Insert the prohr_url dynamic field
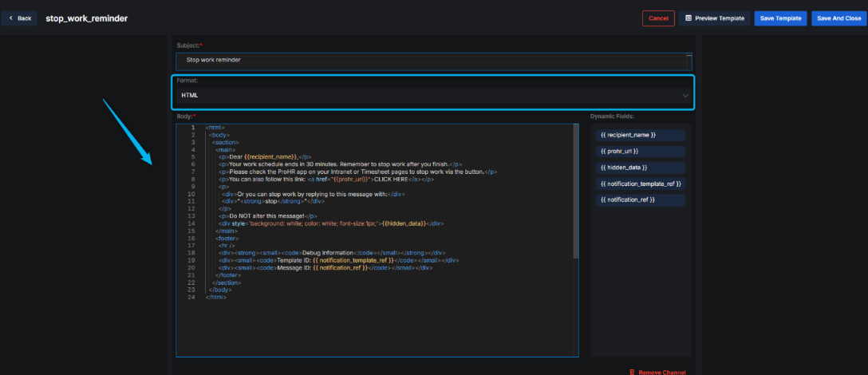Screen dimensions: 868x375 [x=619, y=151]
